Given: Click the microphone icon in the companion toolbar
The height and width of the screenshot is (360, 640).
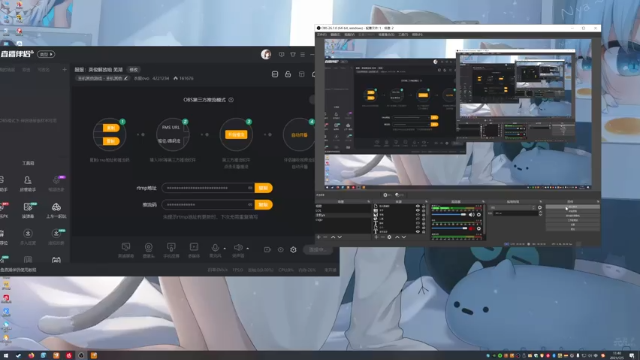Looking at the screenshot, I should pyautogui.click(x=215, y=247).
